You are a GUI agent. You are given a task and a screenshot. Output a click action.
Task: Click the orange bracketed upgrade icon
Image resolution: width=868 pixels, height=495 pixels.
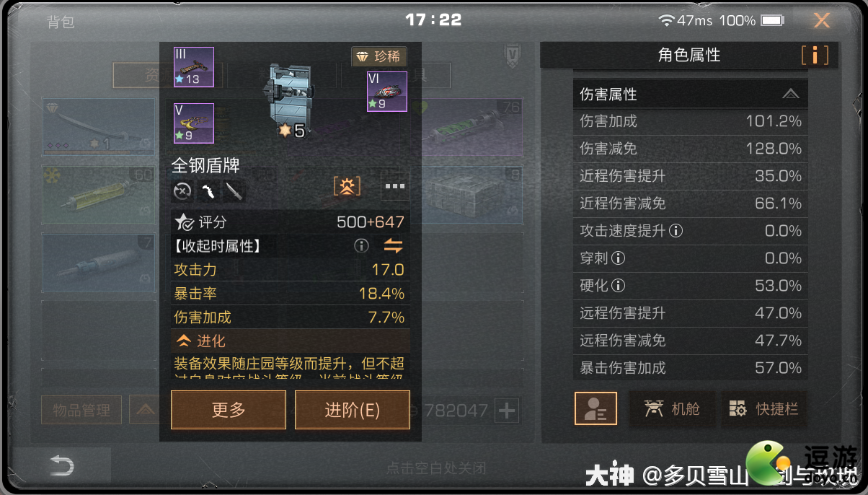[347, 186]
